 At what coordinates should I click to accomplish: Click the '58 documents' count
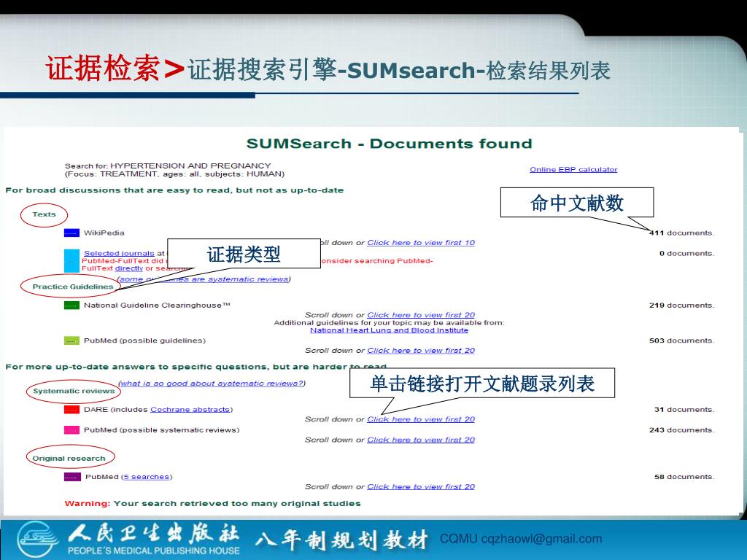[684, 477]
